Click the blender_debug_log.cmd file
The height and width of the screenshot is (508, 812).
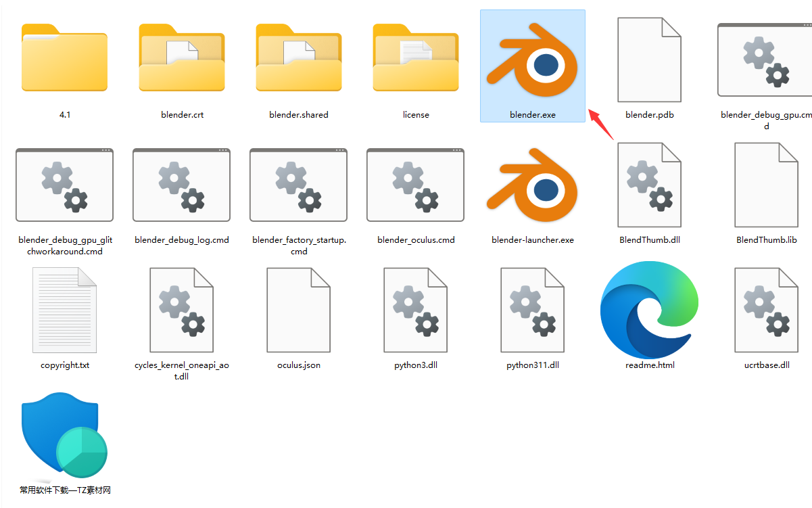(x=181, y=186)
